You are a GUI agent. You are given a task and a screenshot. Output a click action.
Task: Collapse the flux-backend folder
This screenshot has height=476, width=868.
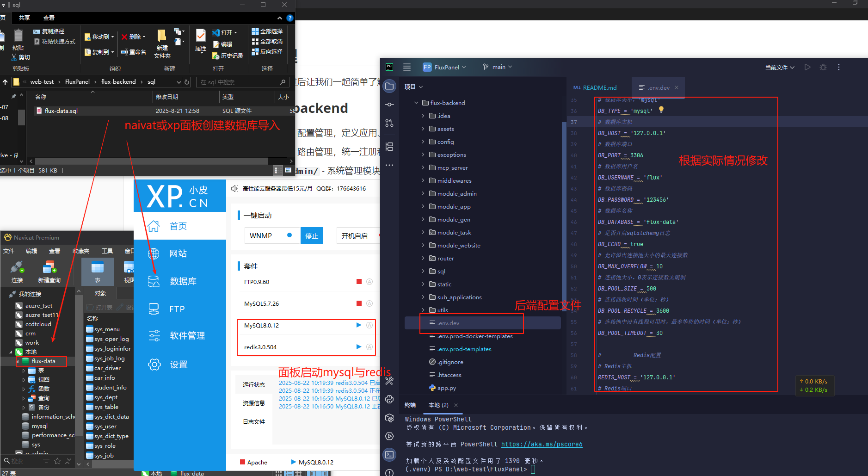[416, 103]
